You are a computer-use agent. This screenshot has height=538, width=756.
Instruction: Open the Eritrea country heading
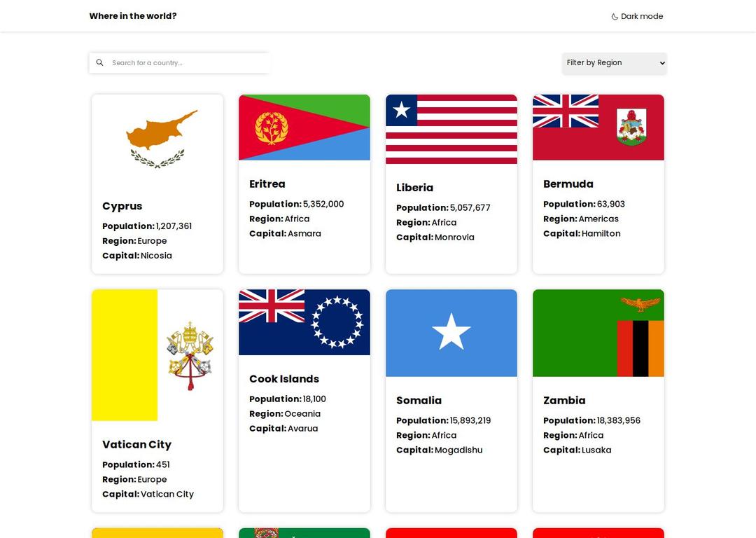tap(267, 184)
